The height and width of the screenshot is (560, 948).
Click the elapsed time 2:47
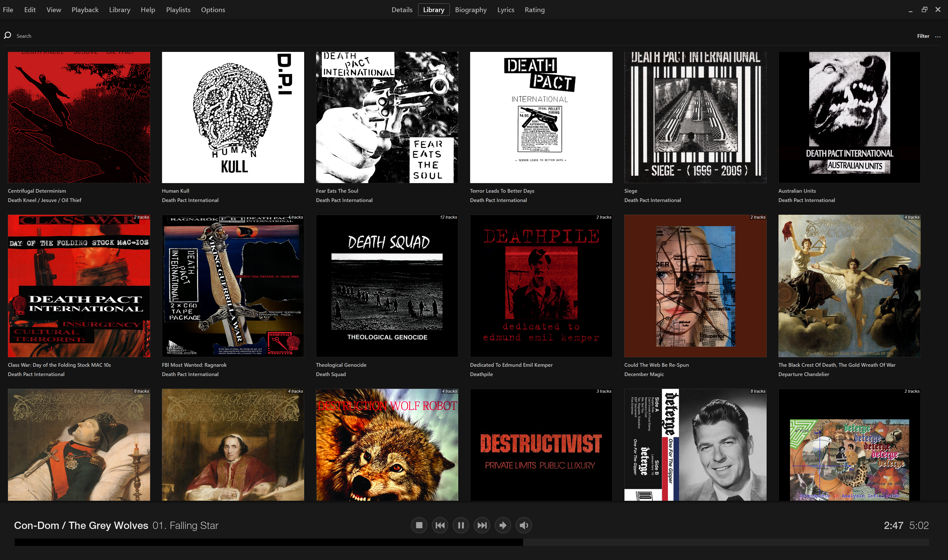coord(893,525)
